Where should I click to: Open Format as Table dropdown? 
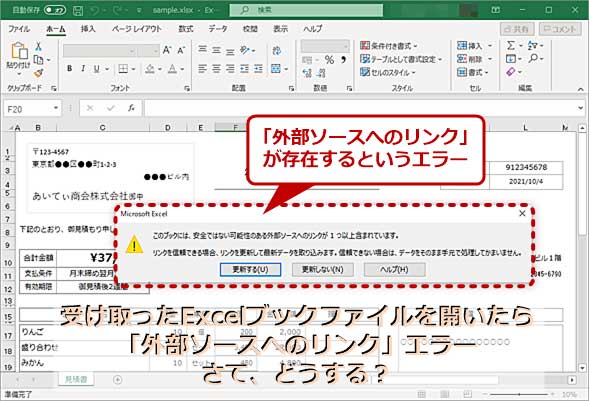click(x=401, y=59)
